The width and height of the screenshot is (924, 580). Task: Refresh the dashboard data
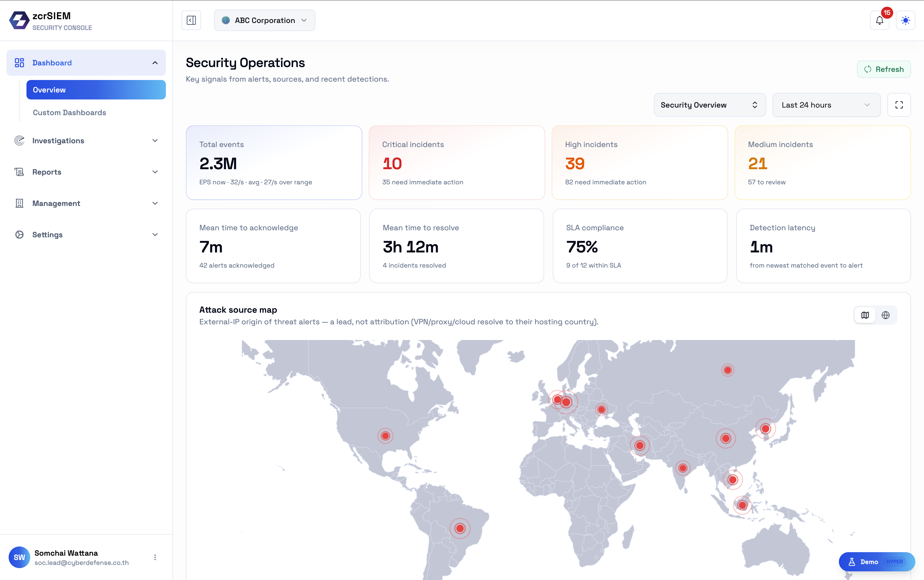(884, 69)
